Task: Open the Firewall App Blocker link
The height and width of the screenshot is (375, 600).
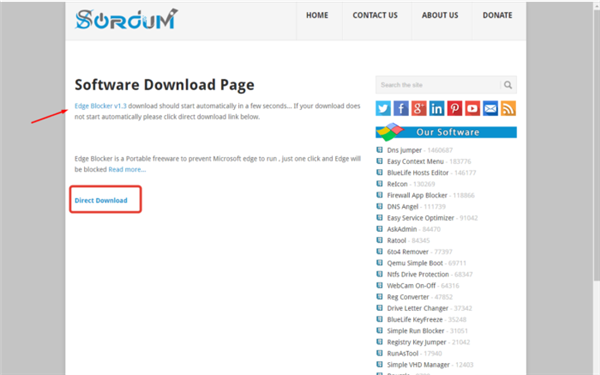Action: coord(417,195)
